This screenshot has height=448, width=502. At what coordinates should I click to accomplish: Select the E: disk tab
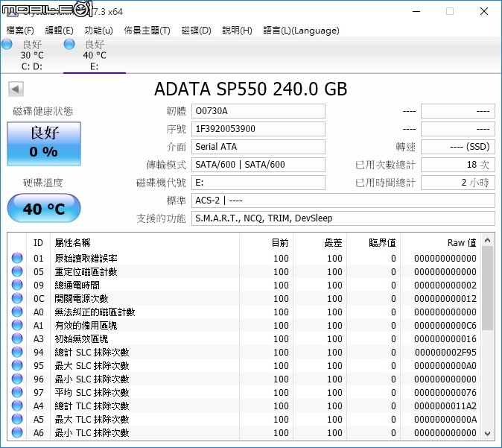coord(95,55)
